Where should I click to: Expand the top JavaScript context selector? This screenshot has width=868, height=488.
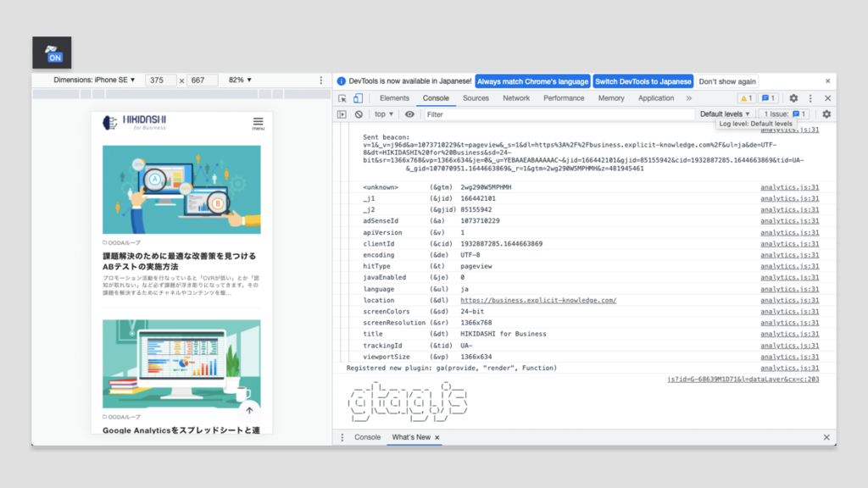click(x=384, y=114)
